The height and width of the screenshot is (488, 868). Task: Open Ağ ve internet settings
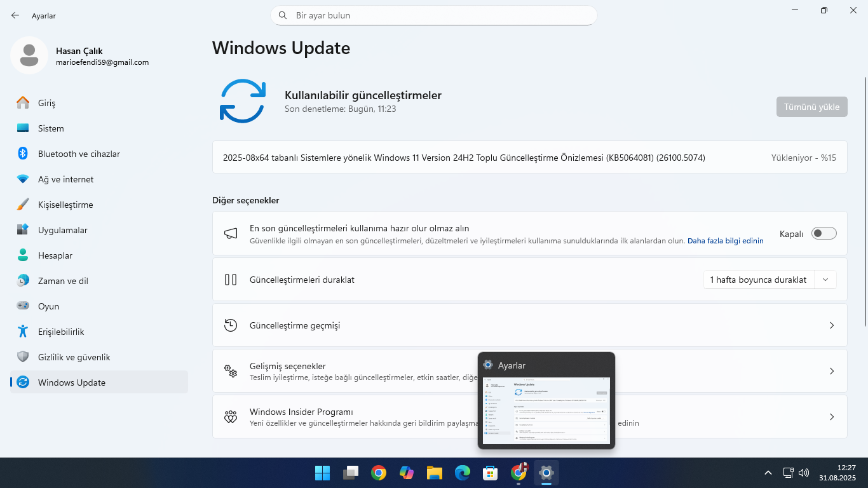coord(99,179)
